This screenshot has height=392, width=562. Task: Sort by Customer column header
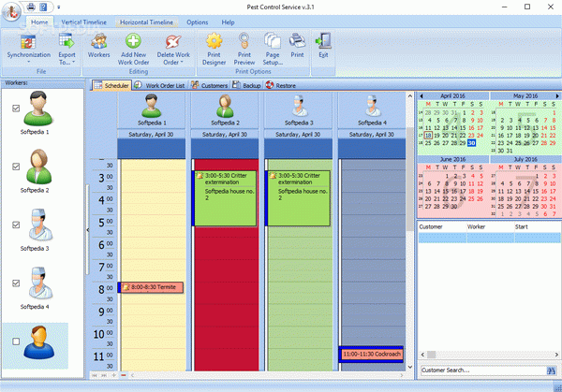(x=441, y=227)
